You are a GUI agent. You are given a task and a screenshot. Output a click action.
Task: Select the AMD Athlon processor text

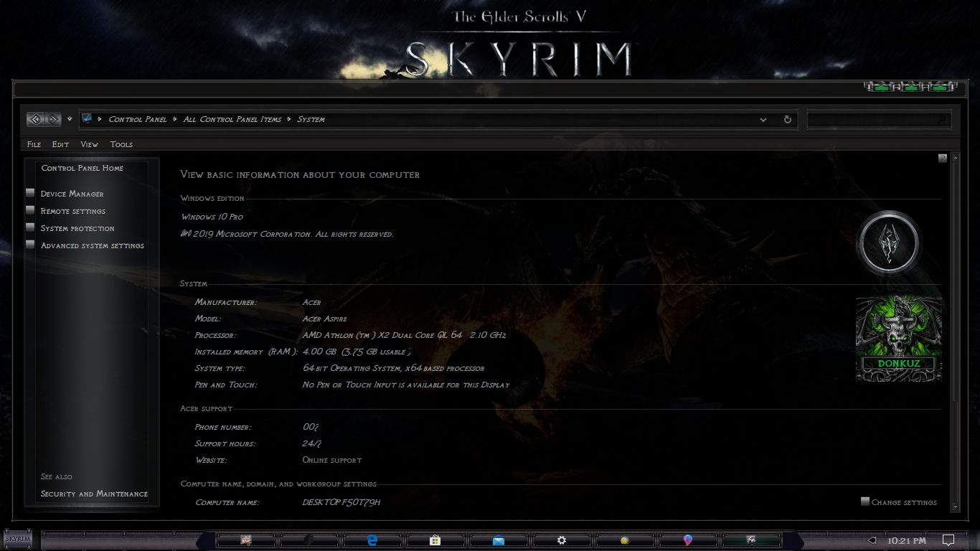pos(405,335)
